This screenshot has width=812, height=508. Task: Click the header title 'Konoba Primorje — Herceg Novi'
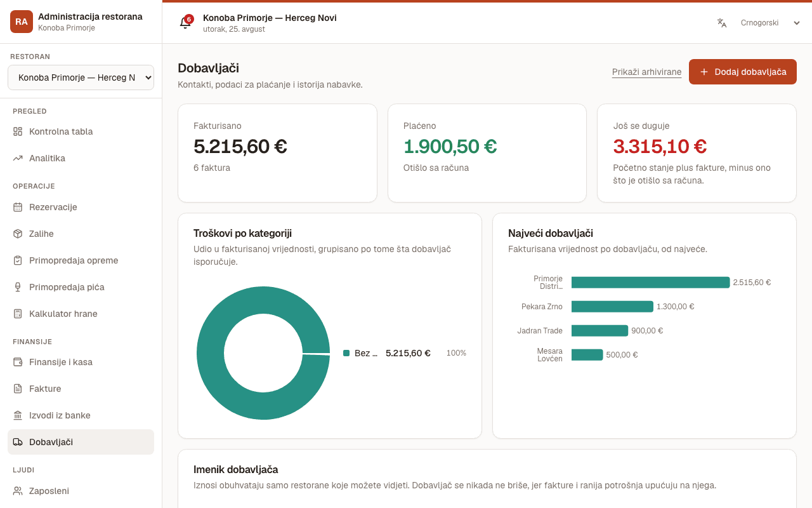click(x=270, y=18)
